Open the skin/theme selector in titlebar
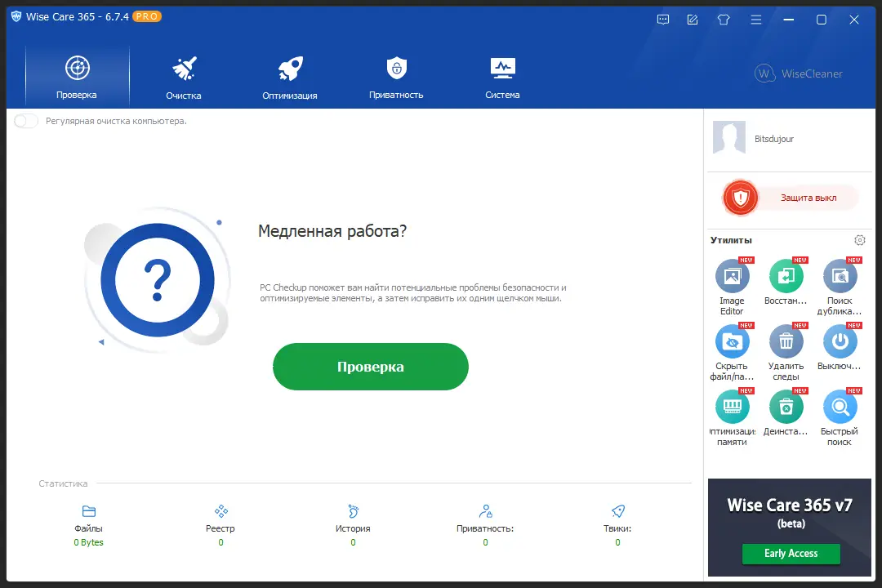The width and height of the screenshot is (882, 588). (724, 19)
